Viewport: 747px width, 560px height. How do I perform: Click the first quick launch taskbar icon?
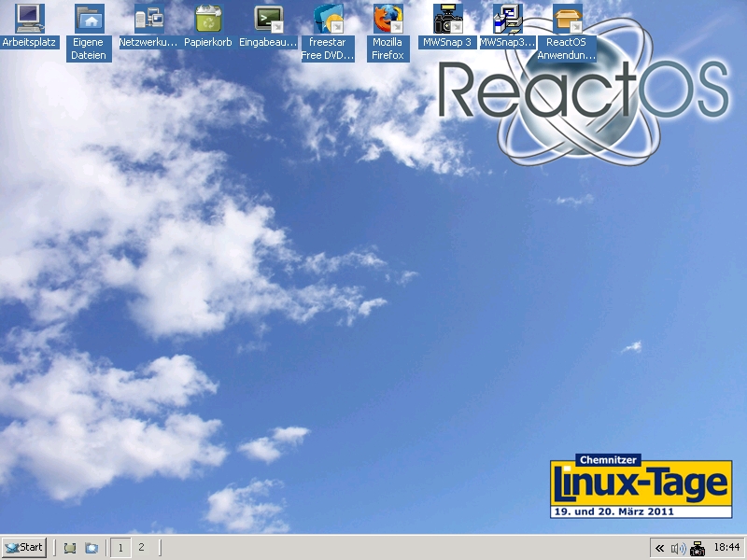click(69, 548)
